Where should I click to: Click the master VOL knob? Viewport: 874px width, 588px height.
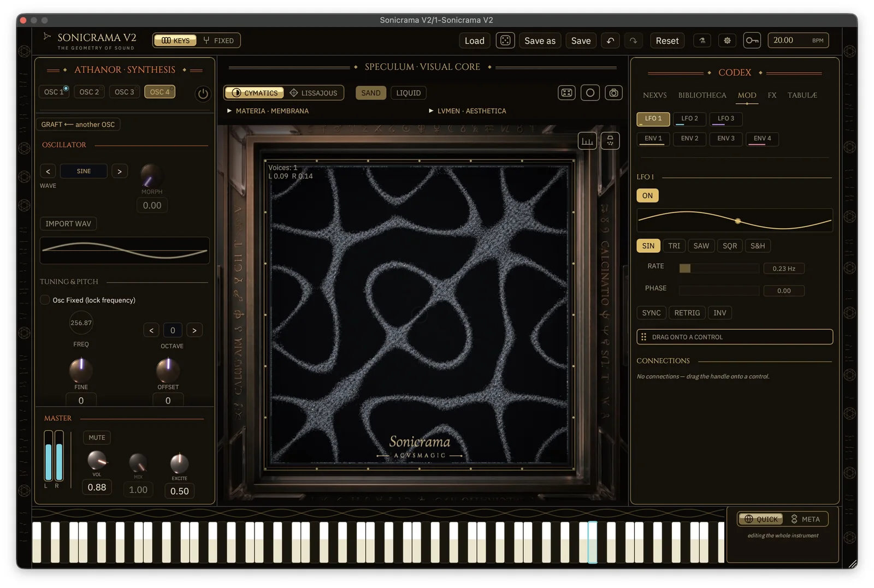(x=97, y=460)
